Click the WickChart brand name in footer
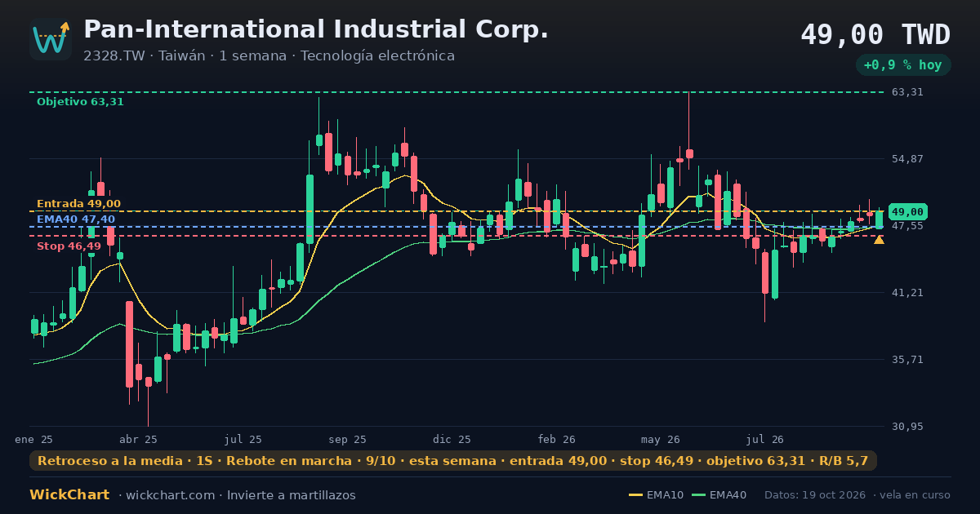The image size is (980, 514). 69,495
